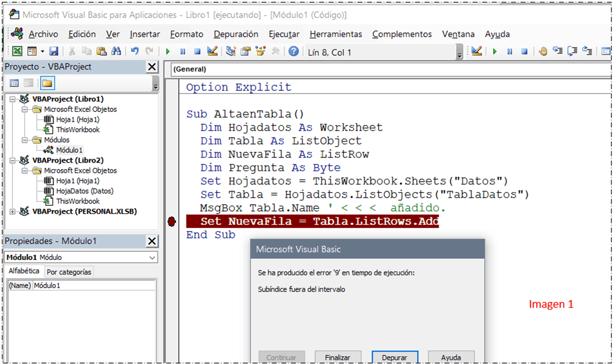Expand VBAProject (PERSONAL.XLSB) node
This screenshot has width=613, height=364.
pyautogui.click(x=13, y=211)
